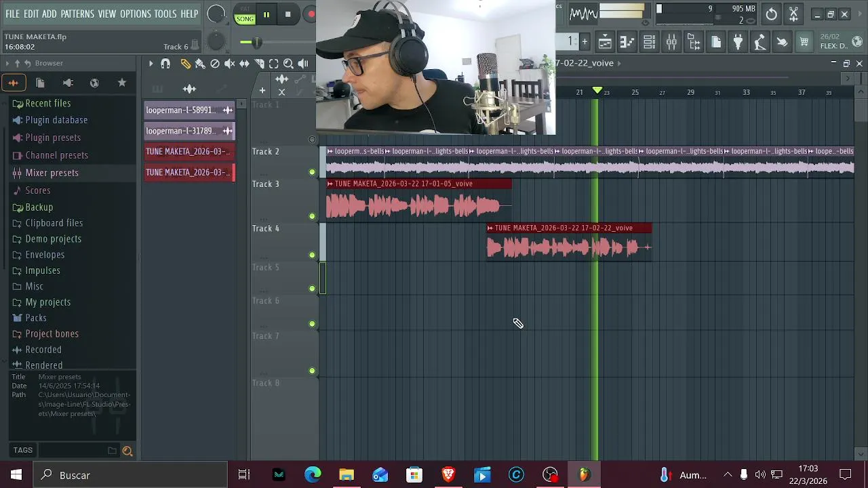Mute Track 2 via green dot

click(312, 172)
